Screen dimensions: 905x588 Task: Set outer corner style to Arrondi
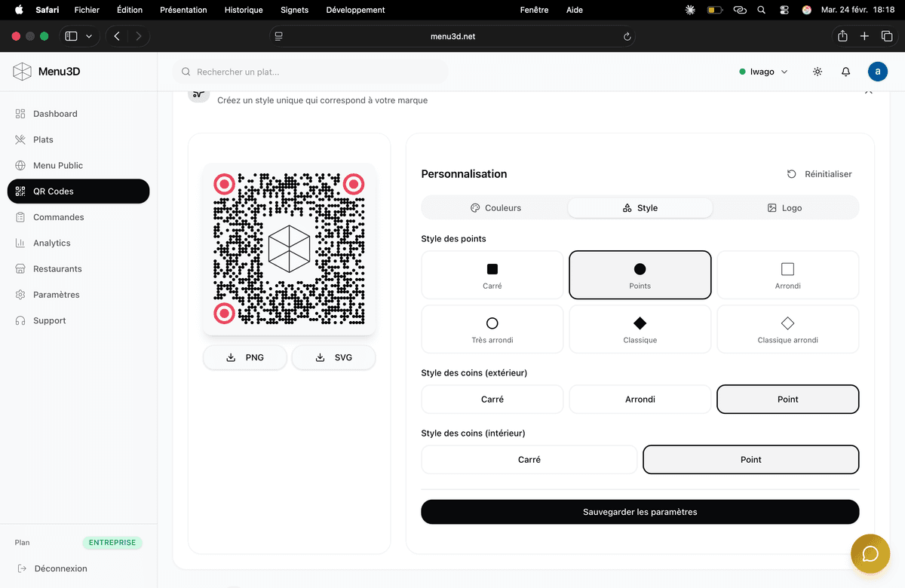click(640, 400)
